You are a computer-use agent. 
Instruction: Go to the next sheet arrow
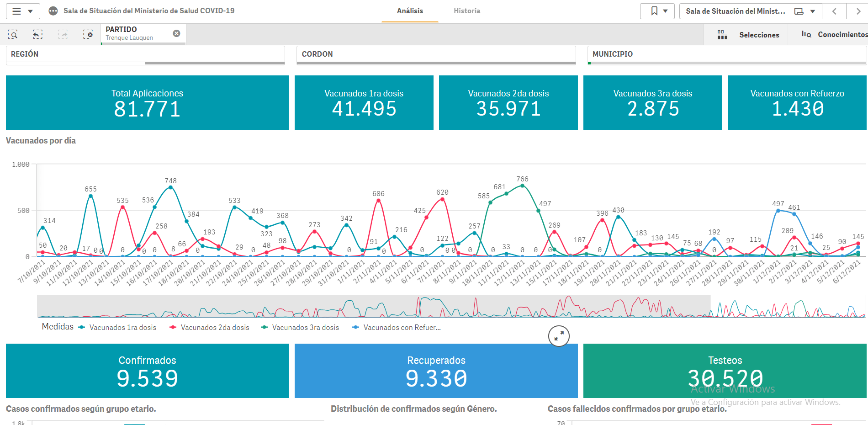point(858,11)
